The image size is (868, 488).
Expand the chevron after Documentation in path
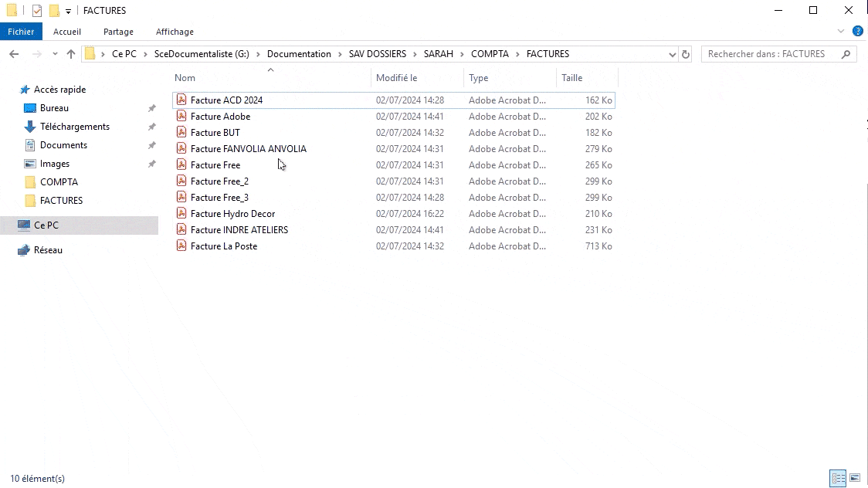[340, 54]
